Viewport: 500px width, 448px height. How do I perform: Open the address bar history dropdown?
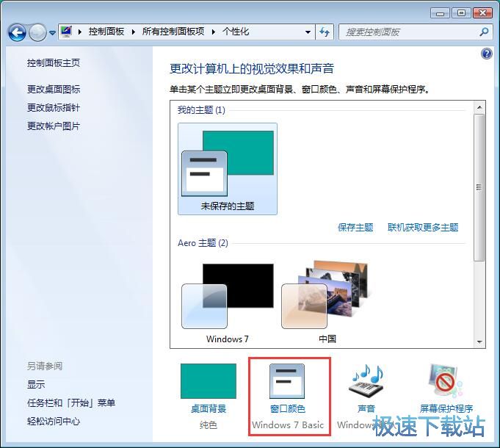tap(308, 32)
